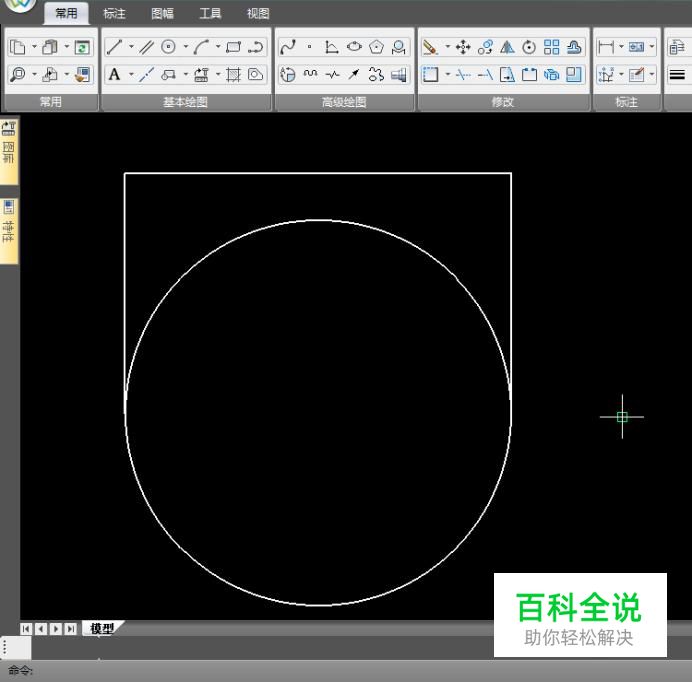Click the 命令 command input line
The height and width of the screenshot is (682, 692).
tap(346, 671)
